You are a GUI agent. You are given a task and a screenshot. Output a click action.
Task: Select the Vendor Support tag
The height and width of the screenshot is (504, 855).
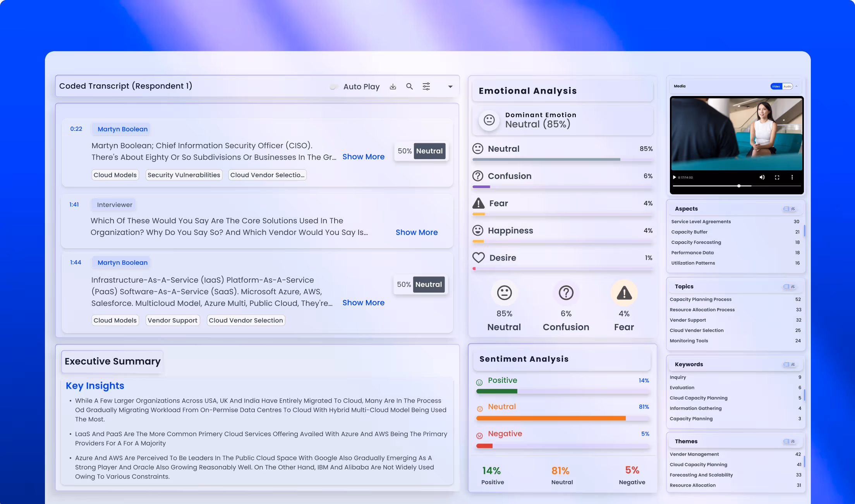(172, 321)
